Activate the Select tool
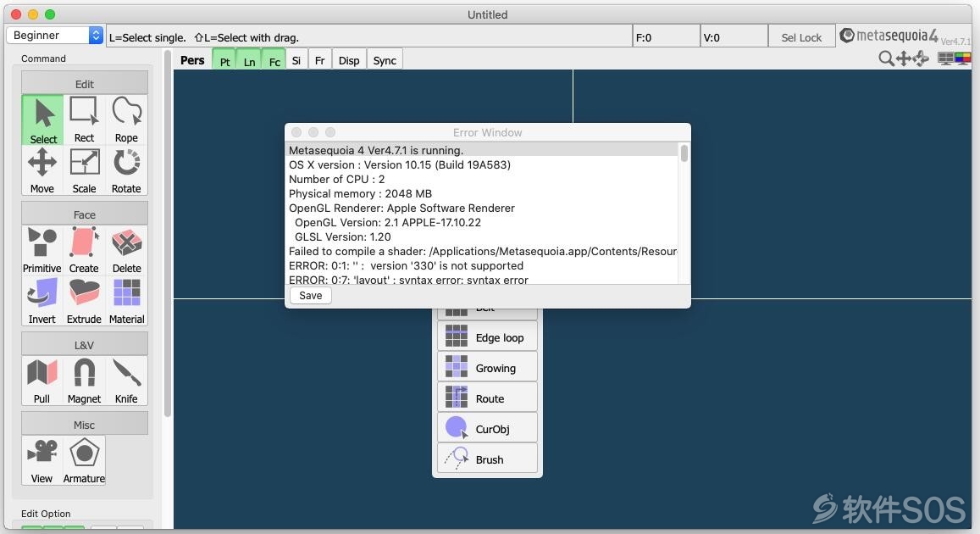 (x=42, y=120)
